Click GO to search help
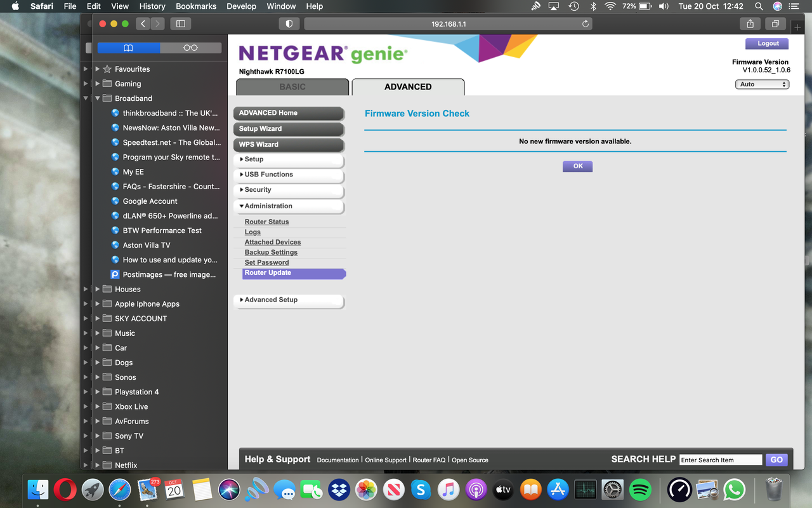The image size is (812, 508). (776, 460)
